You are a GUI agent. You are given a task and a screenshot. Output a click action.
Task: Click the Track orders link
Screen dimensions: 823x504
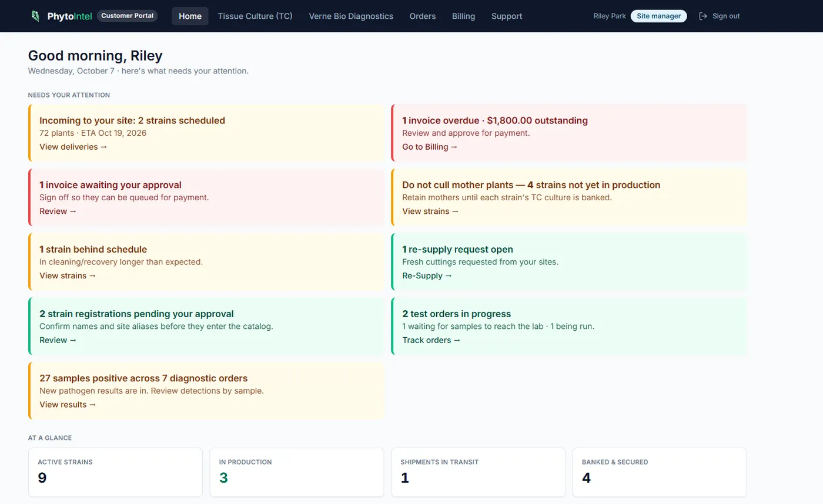tap(431, 340)
